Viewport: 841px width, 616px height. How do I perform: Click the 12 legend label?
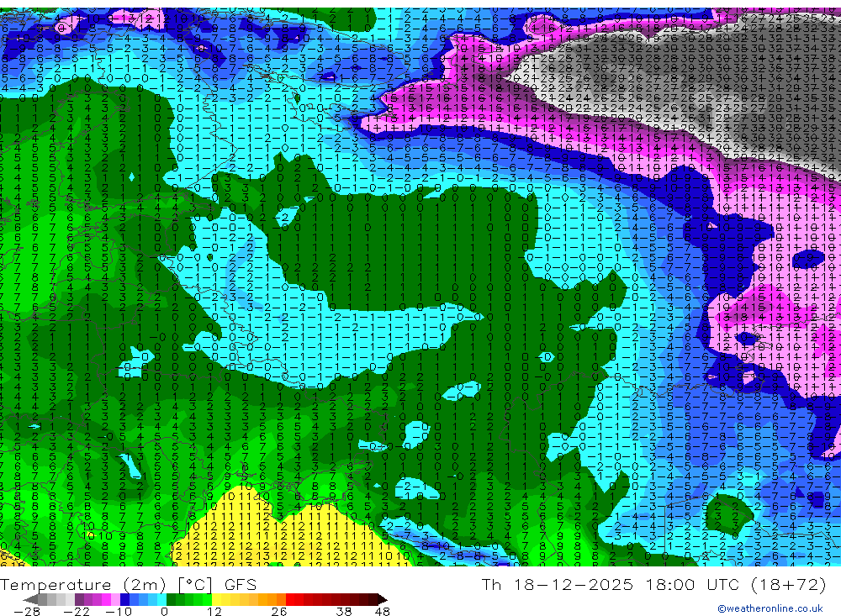(x=214, y=612)
